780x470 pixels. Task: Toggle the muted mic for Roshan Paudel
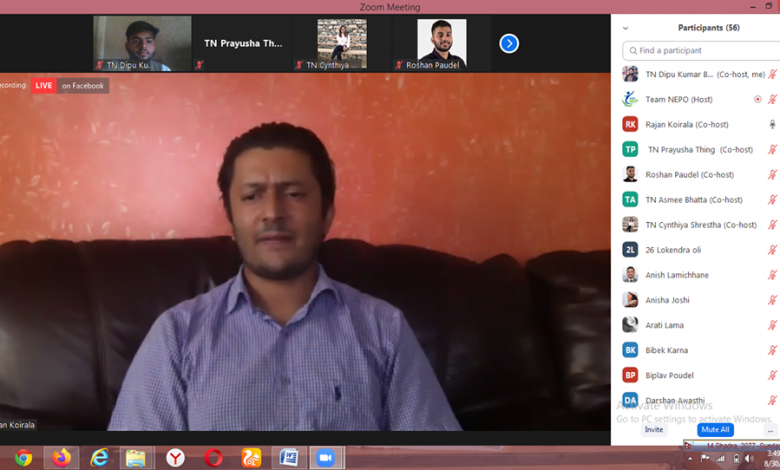(772, 174)
